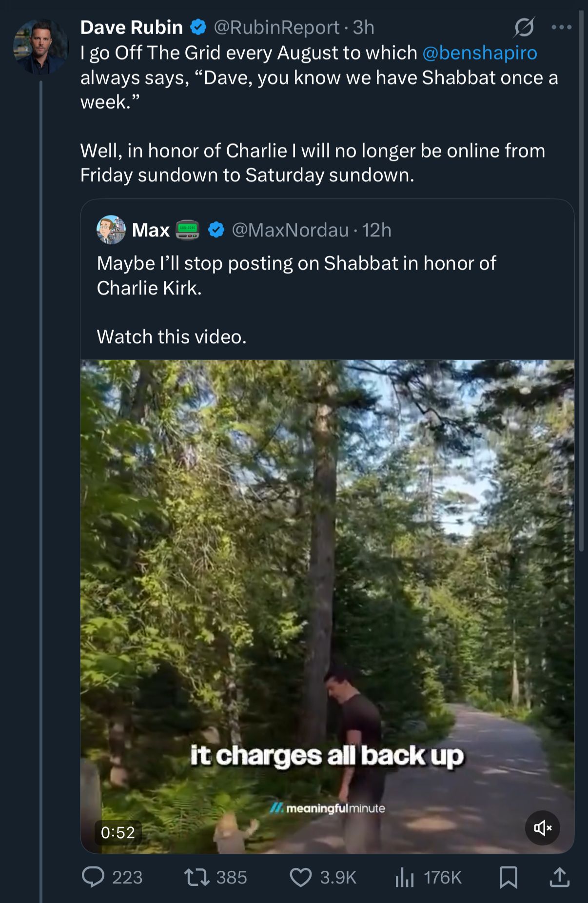Click Dave Rubin's blue verified badge

tap(198, 27)
